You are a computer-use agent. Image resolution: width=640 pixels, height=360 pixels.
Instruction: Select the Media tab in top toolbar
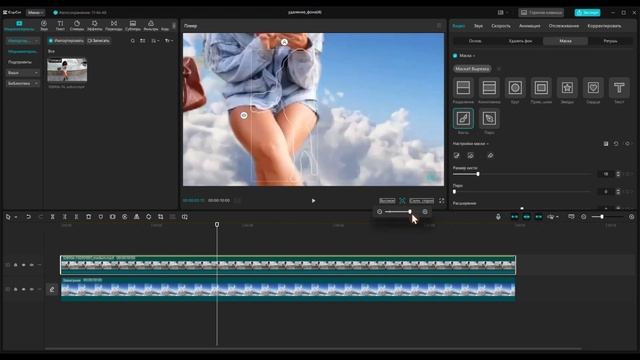pyautogui.click(x=19, y=26)
